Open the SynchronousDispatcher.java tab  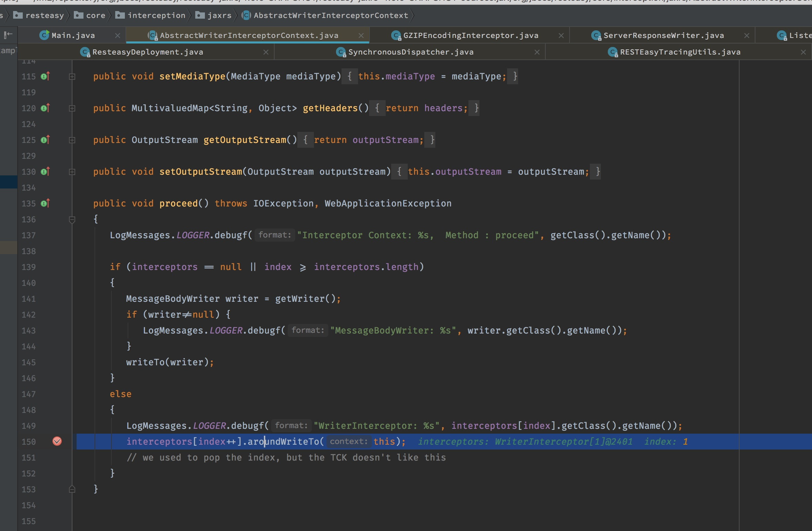410,52
